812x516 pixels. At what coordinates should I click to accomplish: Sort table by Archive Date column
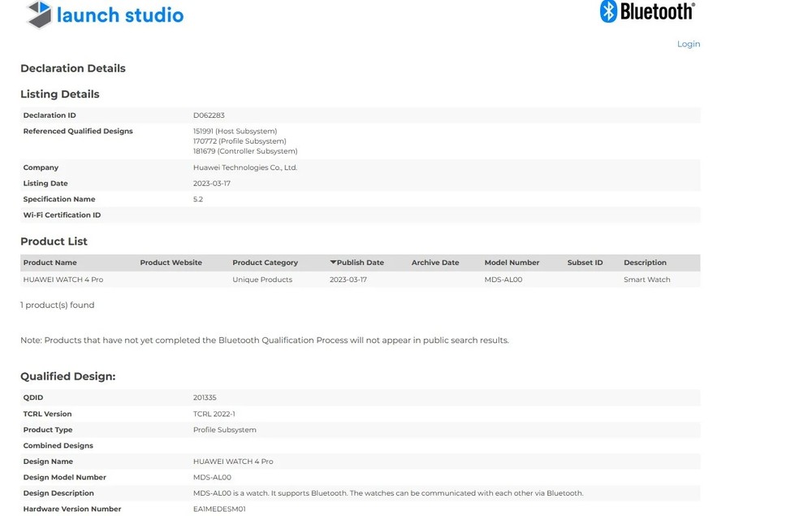(x=435, y=262)
